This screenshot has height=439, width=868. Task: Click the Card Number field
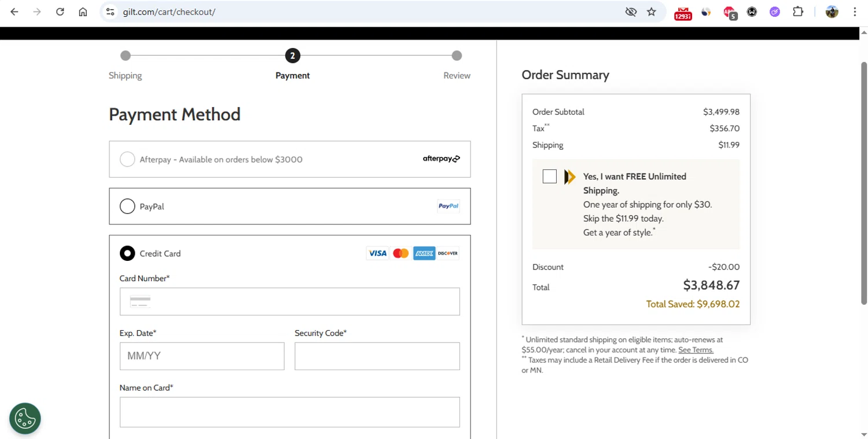tap(289, 301)
